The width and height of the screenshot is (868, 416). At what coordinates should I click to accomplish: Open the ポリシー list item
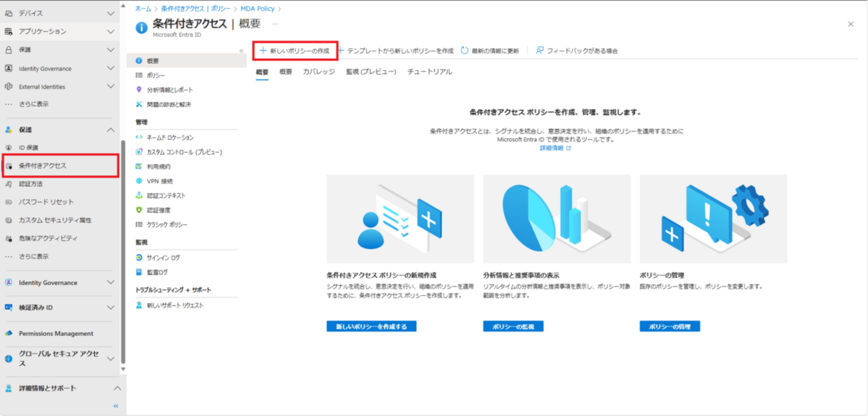coord(155,75)
